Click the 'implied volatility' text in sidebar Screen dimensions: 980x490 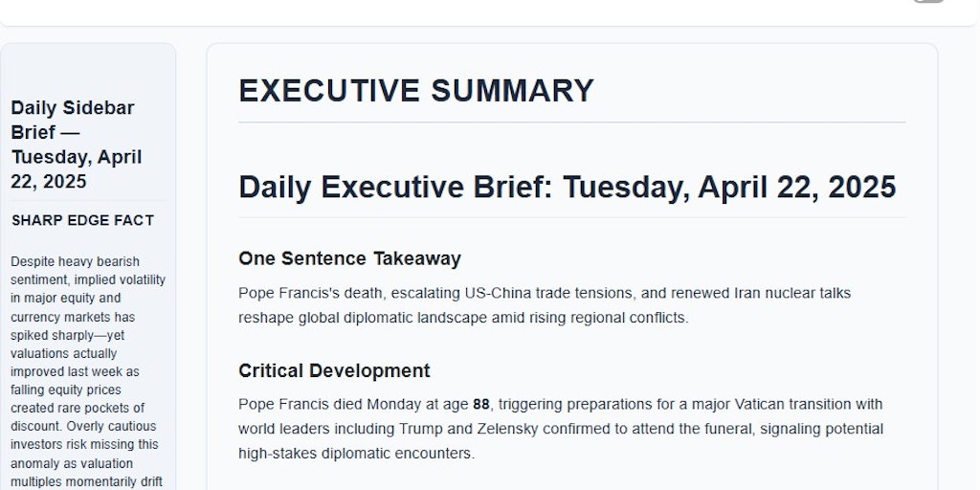click(x=112, y=280)
